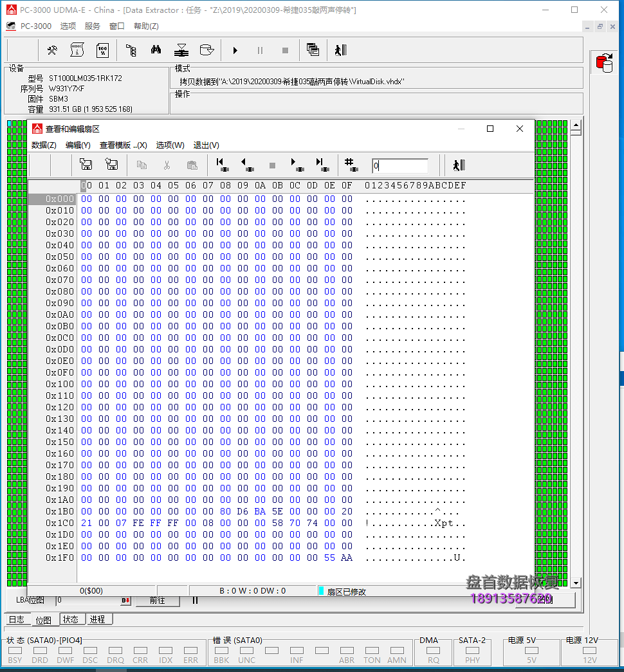624x672 pixels.
Task: Open the 数据(Z) menu in sector editor
Action: pos(44,145)
